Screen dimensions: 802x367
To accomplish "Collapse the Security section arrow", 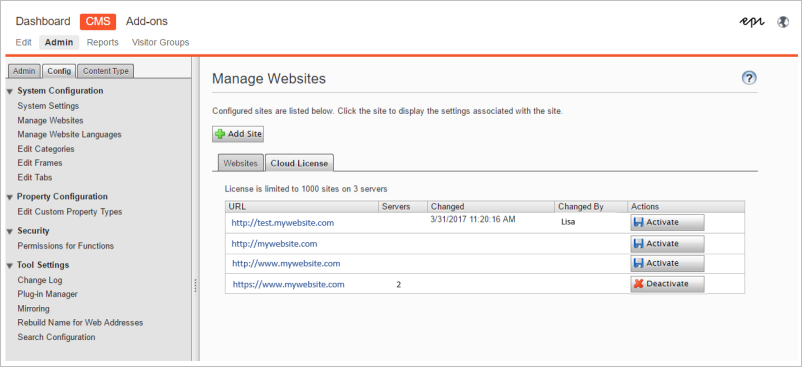I will (x=10, y=232).
